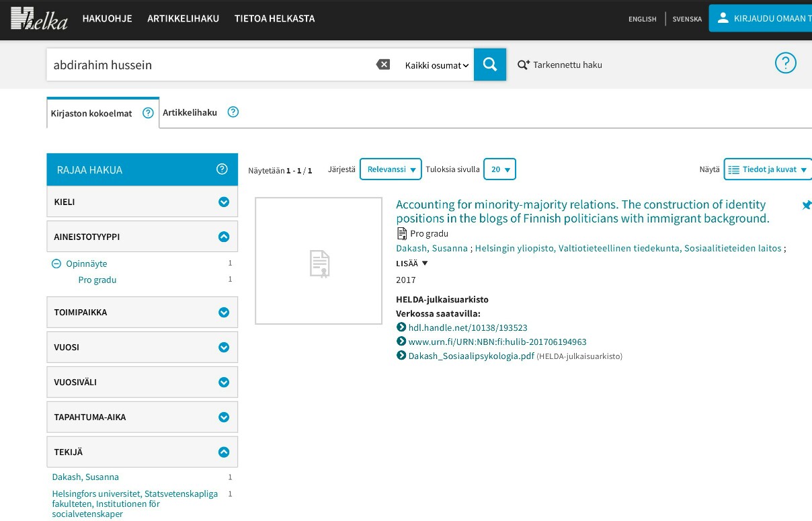The height and width of the screenshot is (521, 812).
Task: Click the year 2017 text
Action: [406, 280]
